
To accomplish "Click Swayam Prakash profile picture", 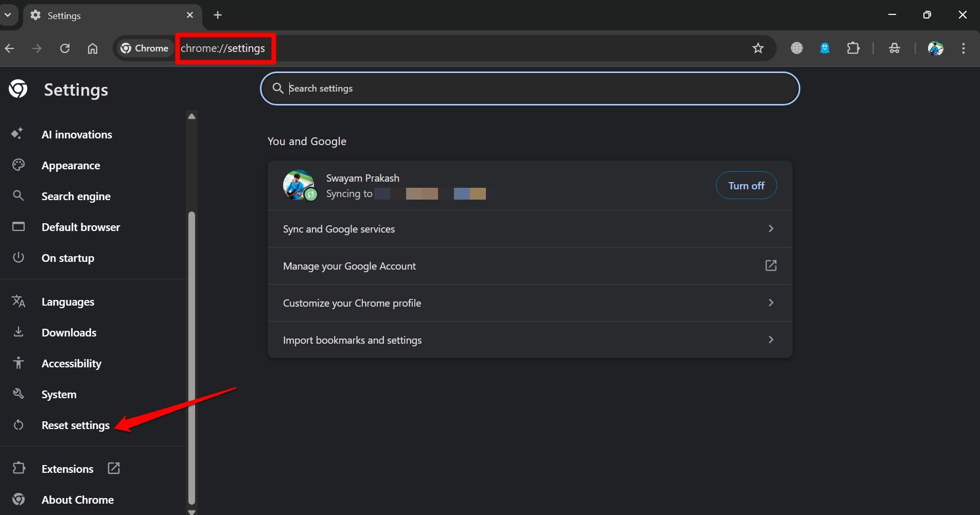I will pos(299,185).
